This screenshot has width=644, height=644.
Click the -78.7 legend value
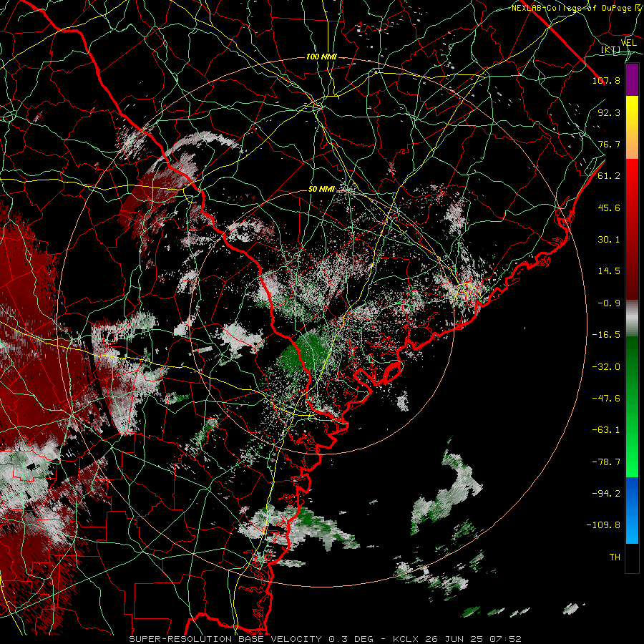(x=606, y=462)
